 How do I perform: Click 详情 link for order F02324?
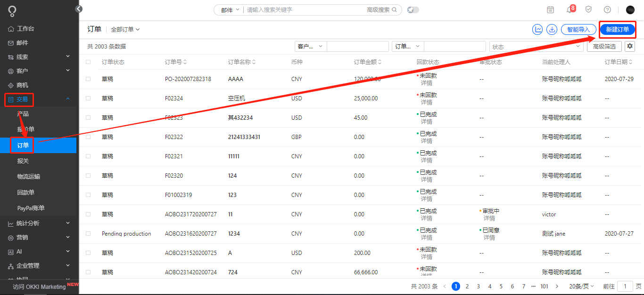(427, 101)
